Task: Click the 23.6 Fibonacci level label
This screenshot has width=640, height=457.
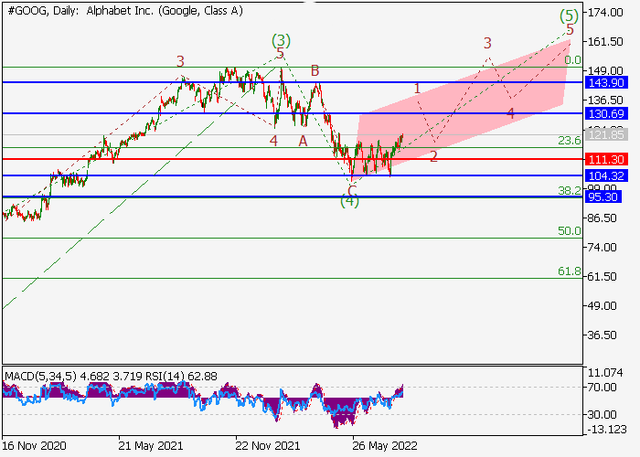Action: (569, 141)
